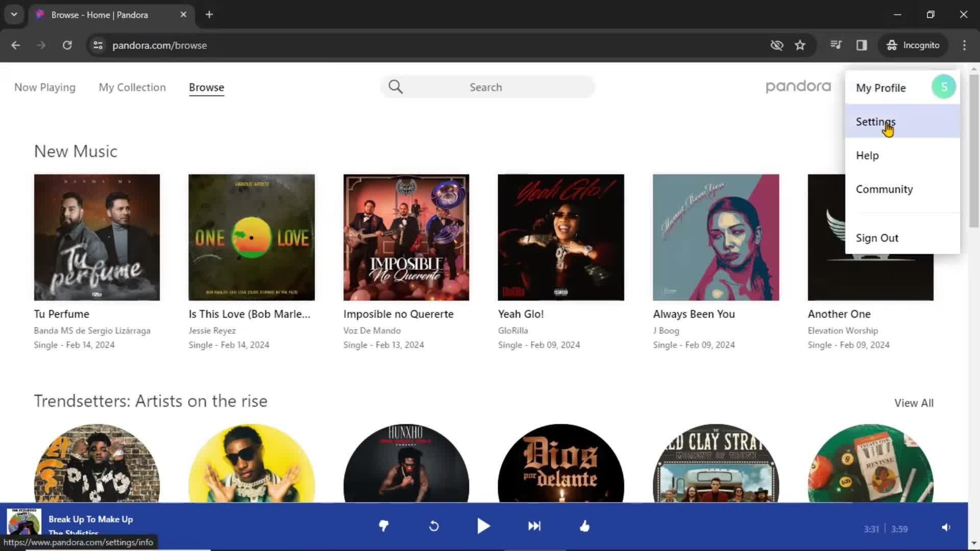The width and height of the screenshot is (980, 551).
Task: Click the skip/fast-forward track button
Action: 534,526
